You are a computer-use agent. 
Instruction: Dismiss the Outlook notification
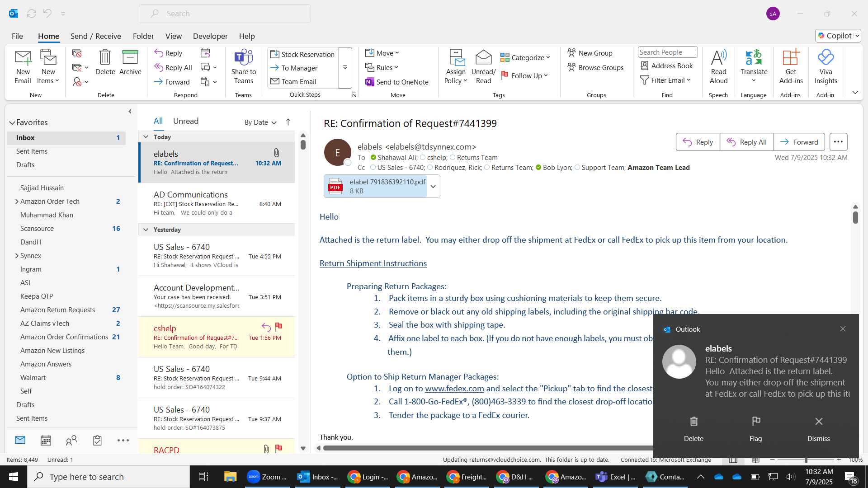coord(818,429)
